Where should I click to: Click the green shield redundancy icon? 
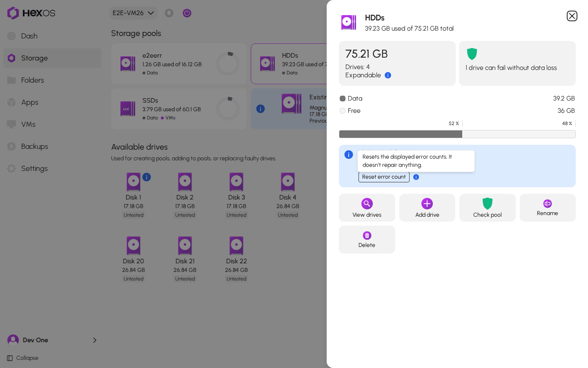(x=472, y=54)
